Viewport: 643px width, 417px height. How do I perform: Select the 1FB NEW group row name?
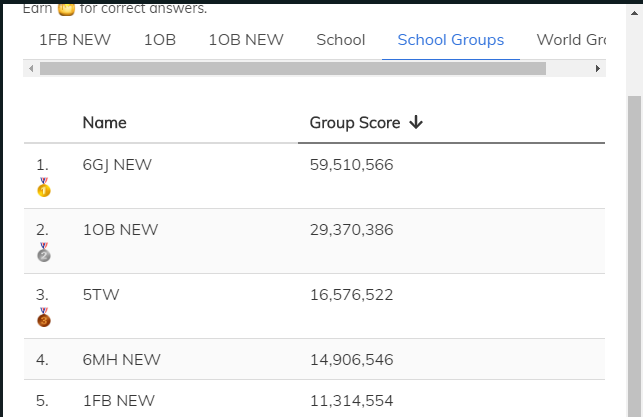coord(119,401)
